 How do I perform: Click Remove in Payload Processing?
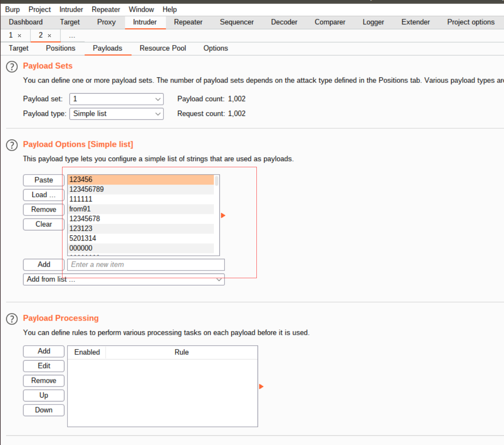[44, 381]
